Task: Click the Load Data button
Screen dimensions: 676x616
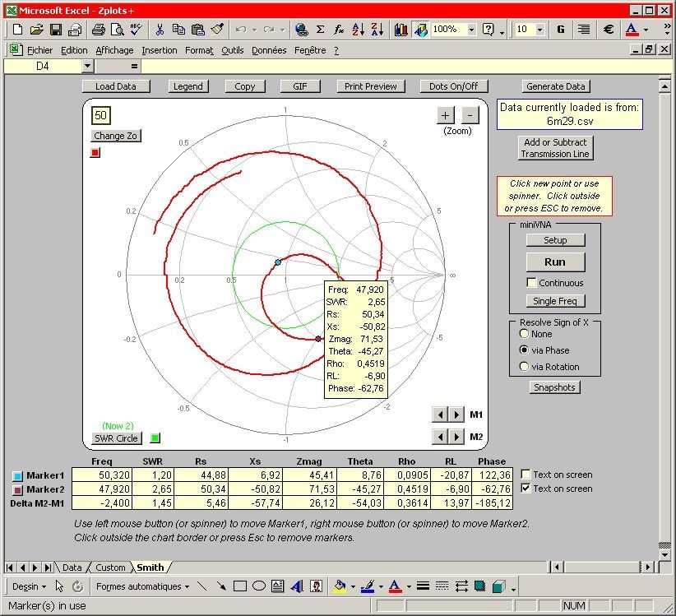Action: pos(116,86)
